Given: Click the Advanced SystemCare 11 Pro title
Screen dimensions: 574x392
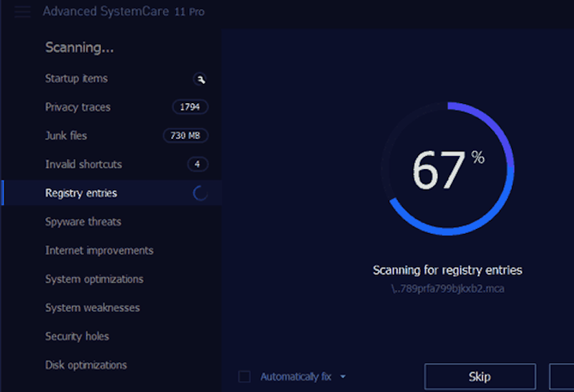Looking at the screenshot, I should tap(124, 12).
